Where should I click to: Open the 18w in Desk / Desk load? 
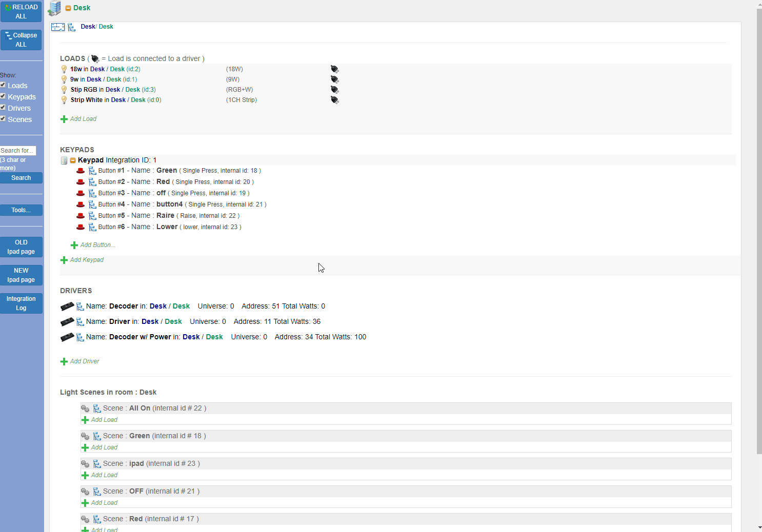(x=105, y=69)
